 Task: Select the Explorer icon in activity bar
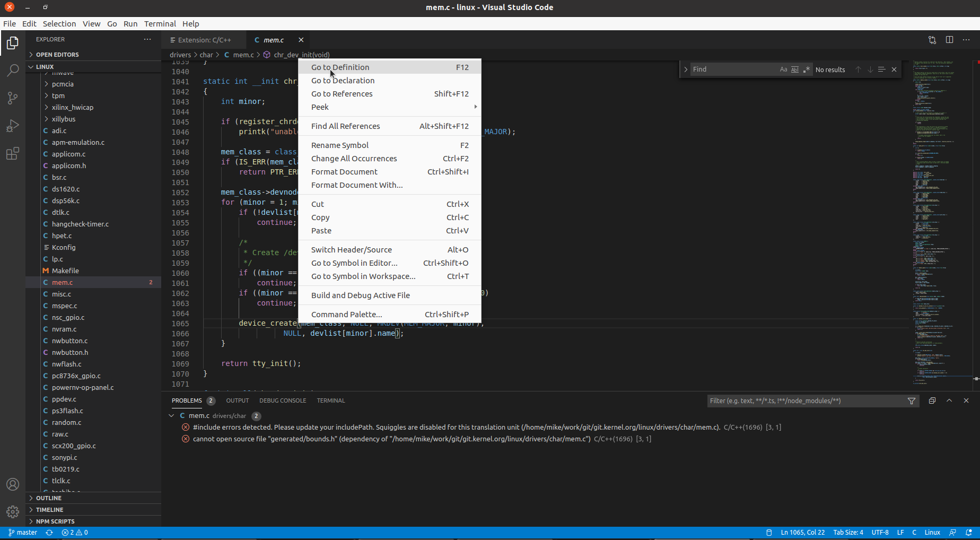coord(12,43)
